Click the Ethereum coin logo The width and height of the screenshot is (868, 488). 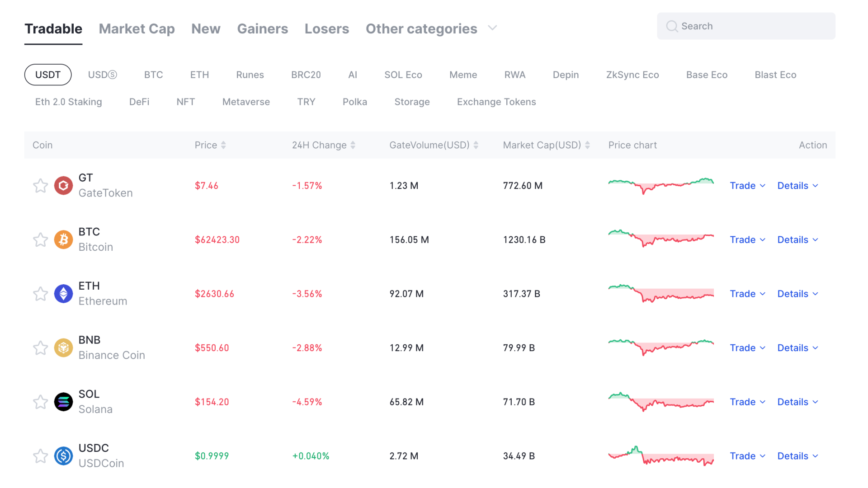[63, 293]
